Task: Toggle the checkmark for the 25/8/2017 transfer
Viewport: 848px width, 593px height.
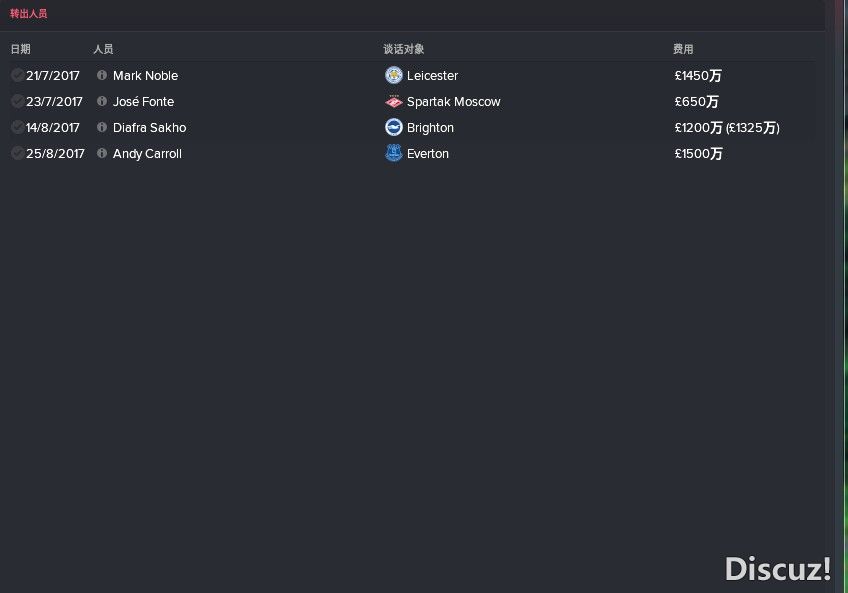Action: coord(17,153)
